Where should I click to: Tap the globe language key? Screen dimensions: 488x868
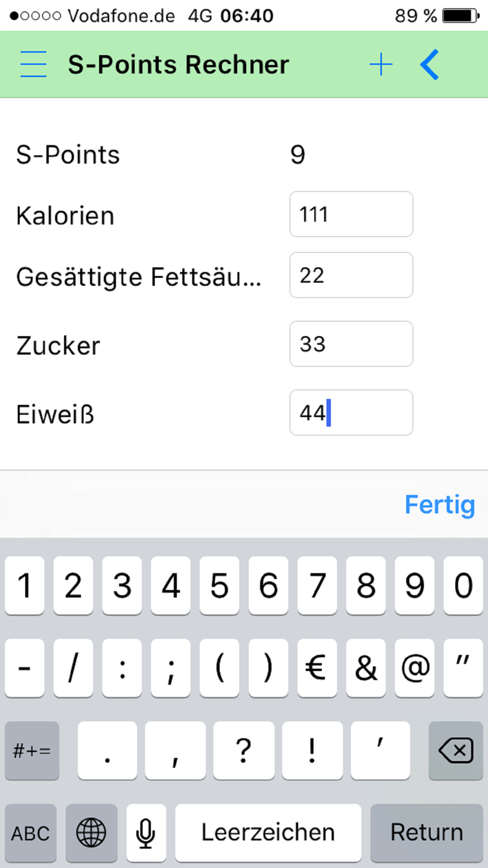[x=91, y=832]
